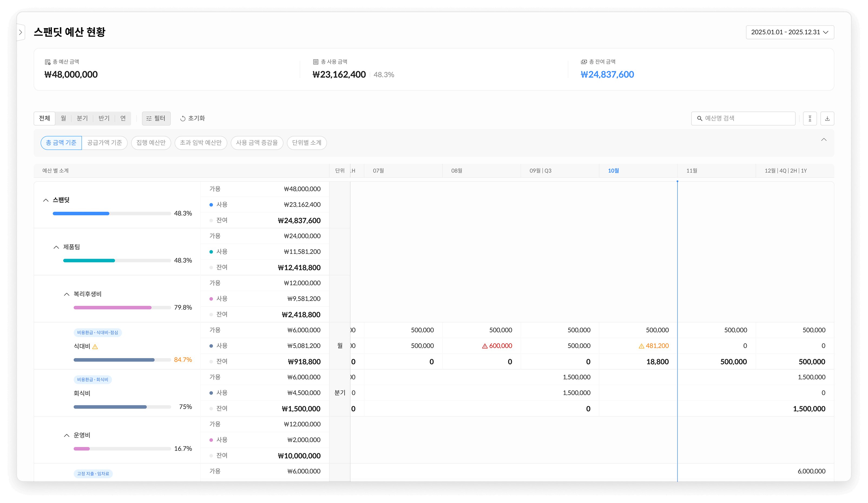Toggle the 초과 임박 예산만 chip

200,143
